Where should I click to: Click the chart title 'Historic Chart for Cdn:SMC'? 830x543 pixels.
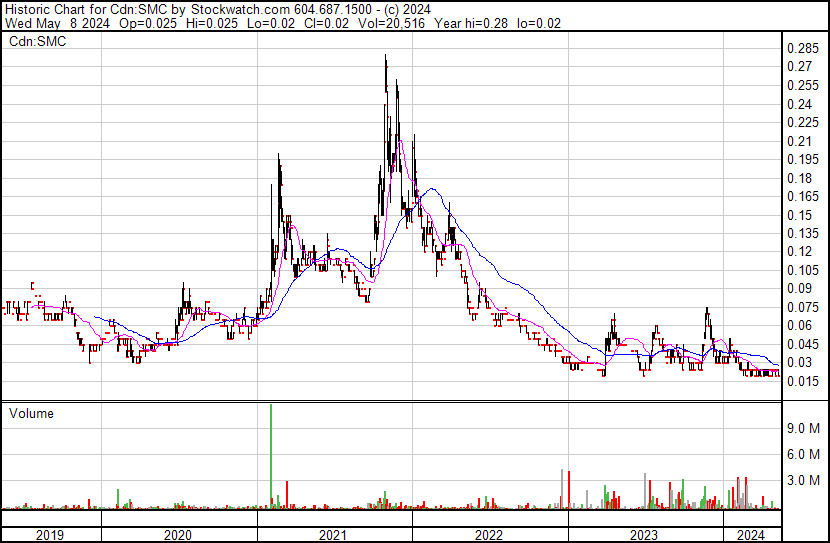coord(86,10)
